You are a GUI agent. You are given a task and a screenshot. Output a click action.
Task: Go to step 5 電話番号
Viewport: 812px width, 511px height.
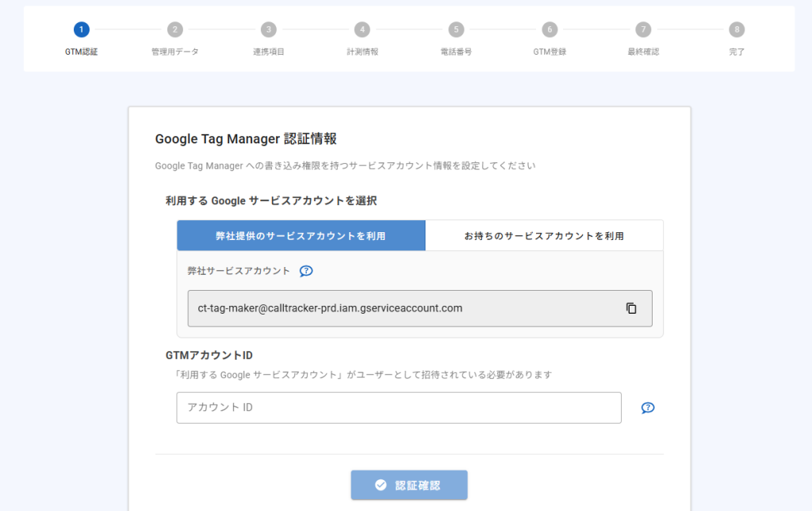coord(456,29)
